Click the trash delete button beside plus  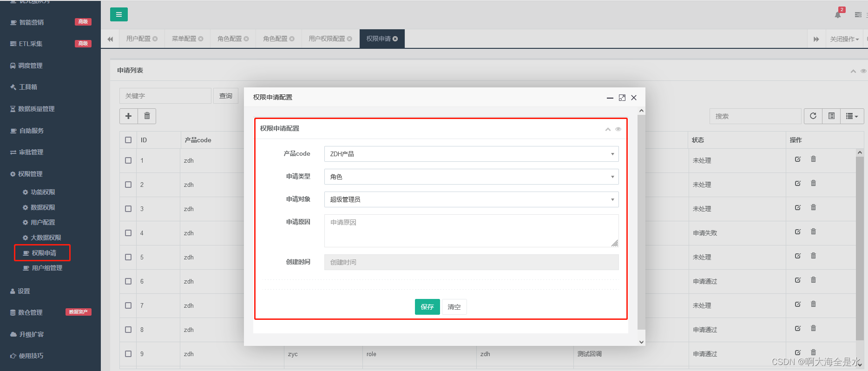(x=147, y=116)
